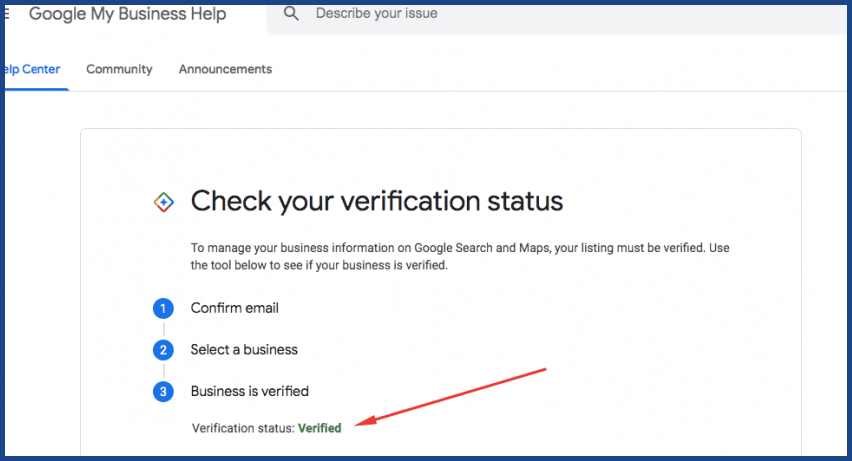The width and height of the screenshot is (852, 461).
Task: Open the Community tab
Action: coord(120,70)
